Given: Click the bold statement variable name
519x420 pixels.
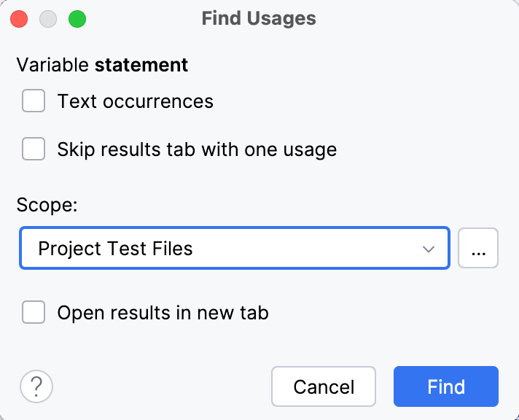Looking at the screenshot, I should (x=141, y=65).
